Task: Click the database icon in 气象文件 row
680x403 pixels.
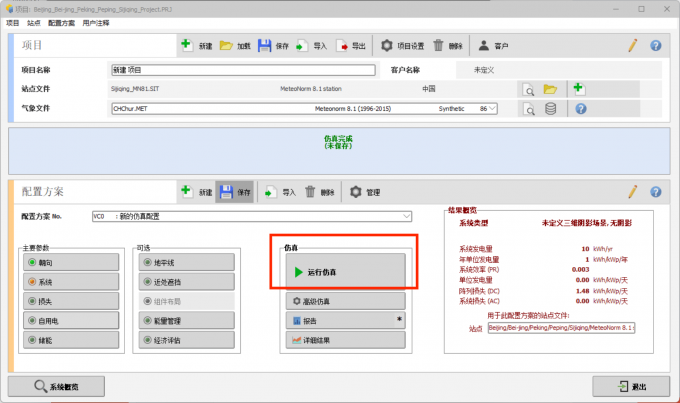Action: coord(550,108)
